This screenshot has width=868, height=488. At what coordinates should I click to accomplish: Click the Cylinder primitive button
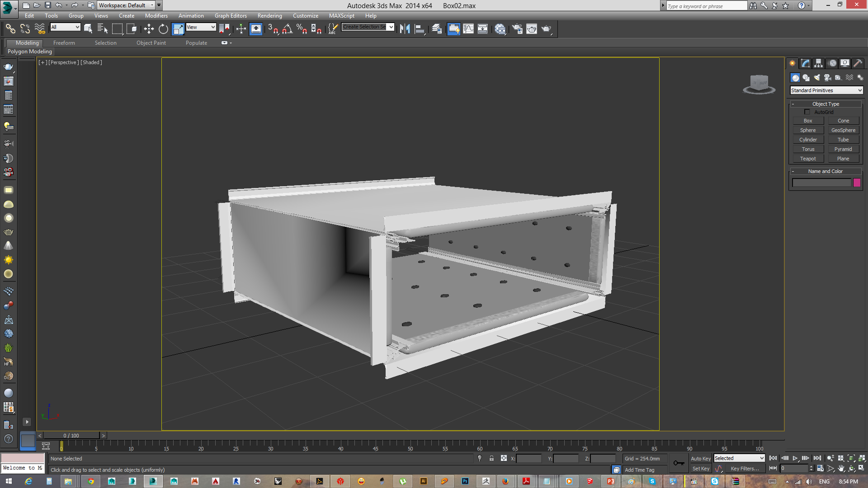coord(808,140)
